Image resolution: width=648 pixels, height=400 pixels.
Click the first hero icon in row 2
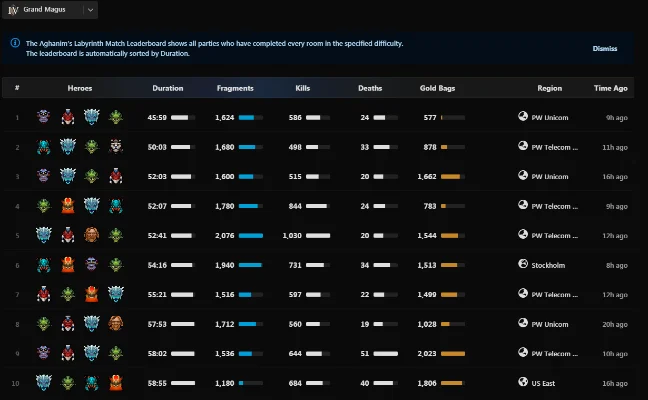coord(43,147)
